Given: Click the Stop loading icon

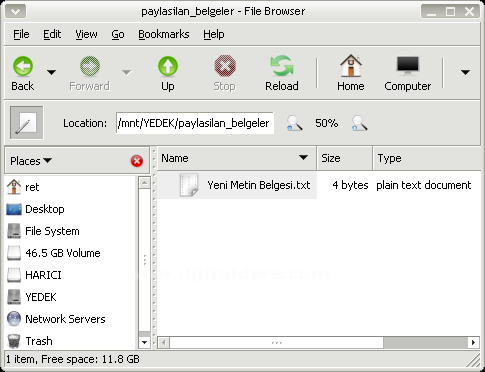Looking at the screenshot, I should click(x=225, y=66).
